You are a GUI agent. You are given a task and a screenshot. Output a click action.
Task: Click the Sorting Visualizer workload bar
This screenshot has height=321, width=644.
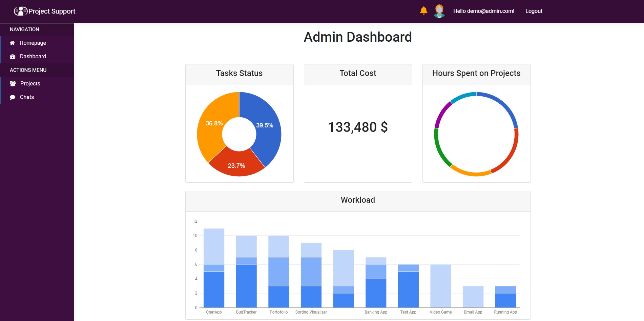(x=311, y=275)
